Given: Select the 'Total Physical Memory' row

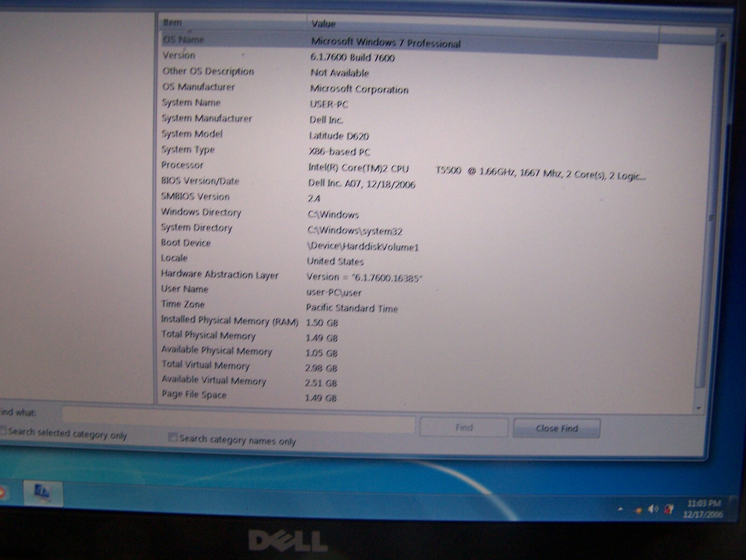Looking at the screenshot, I should pyautogui.click(x=209, y=336).
